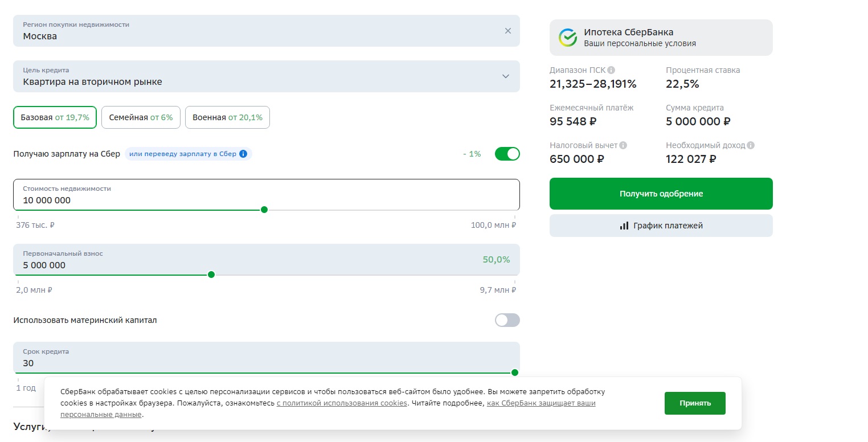Click the Стоимость недвижимости slider handle
This screenshot has height=442, width=868.
[264, 210]
